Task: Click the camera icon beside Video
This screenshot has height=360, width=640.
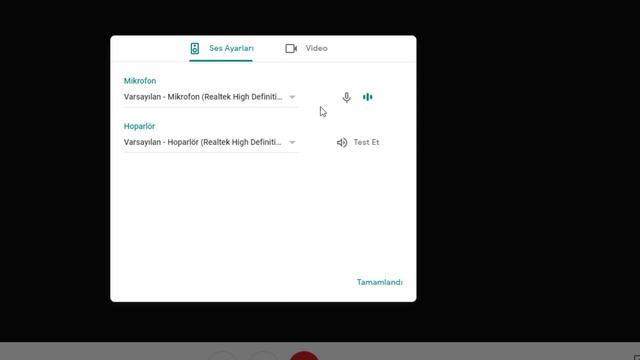Action: (x=291, y=49)
